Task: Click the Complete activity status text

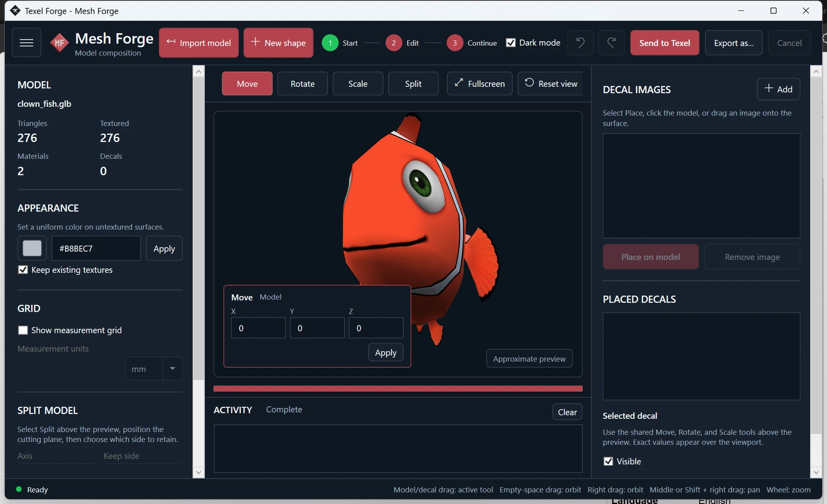Action: click(x=284, y=409)
